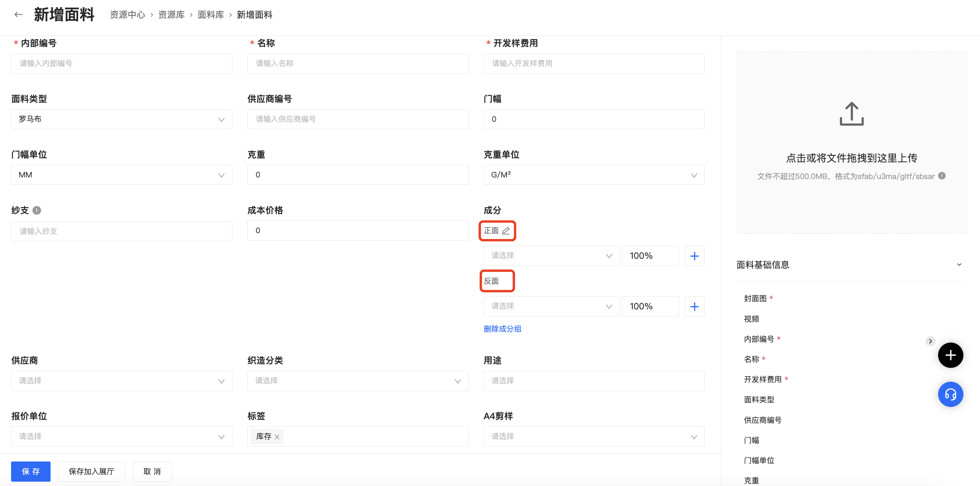Remove the 库存 tag with its X
Screen dimensions: 980x486
277,437
